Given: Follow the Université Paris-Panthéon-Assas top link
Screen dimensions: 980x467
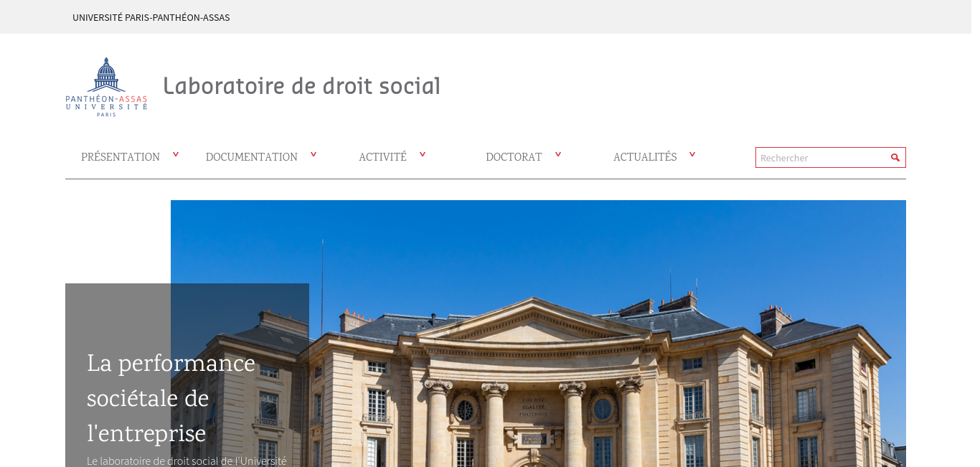Looking at the screenshot, I should [151, 17].
